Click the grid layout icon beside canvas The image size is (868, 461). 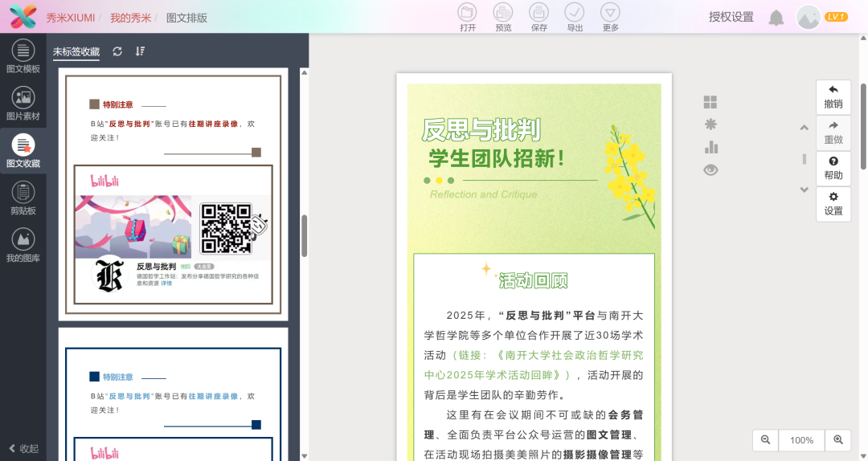(710, 102)
